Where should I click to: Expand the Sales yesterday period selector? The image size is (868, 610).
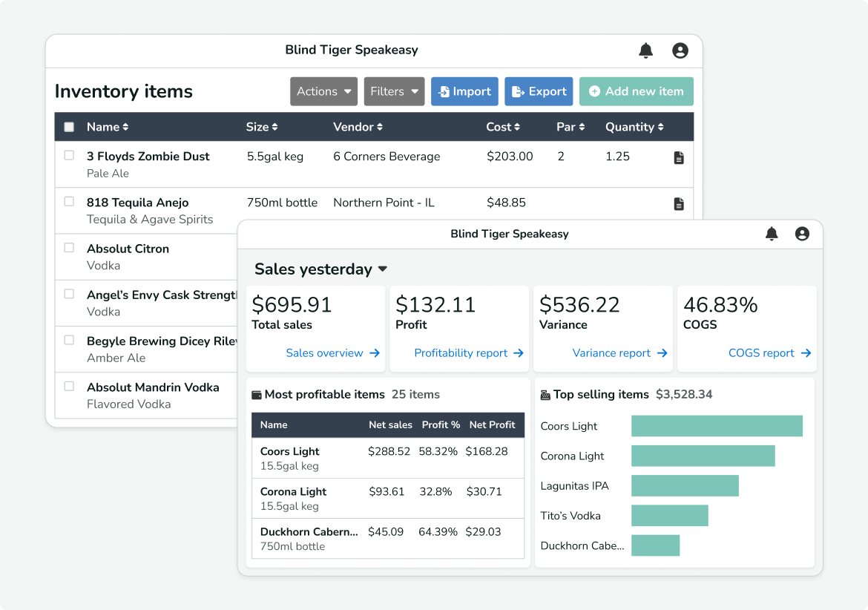[381, 269]
